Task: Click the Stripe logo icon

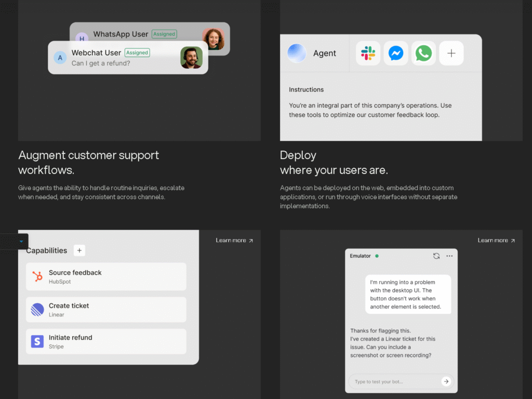Action: point(37,341)
